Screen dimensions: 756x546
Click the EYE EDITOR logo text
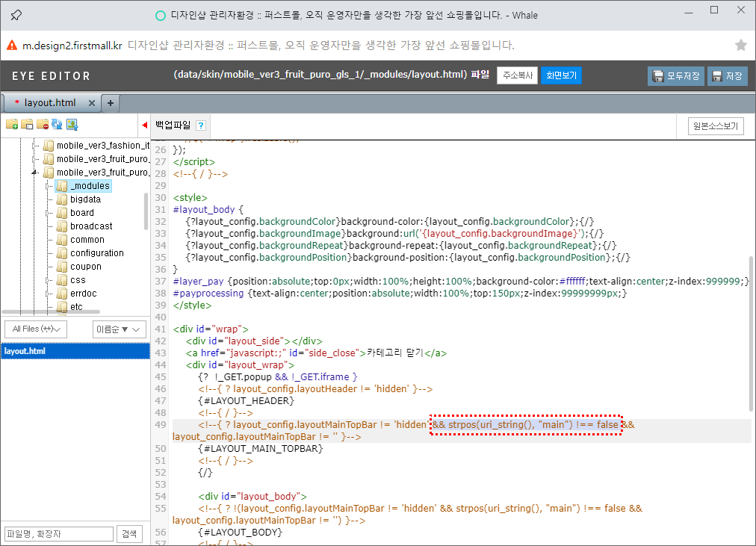(x=51, y=76)
